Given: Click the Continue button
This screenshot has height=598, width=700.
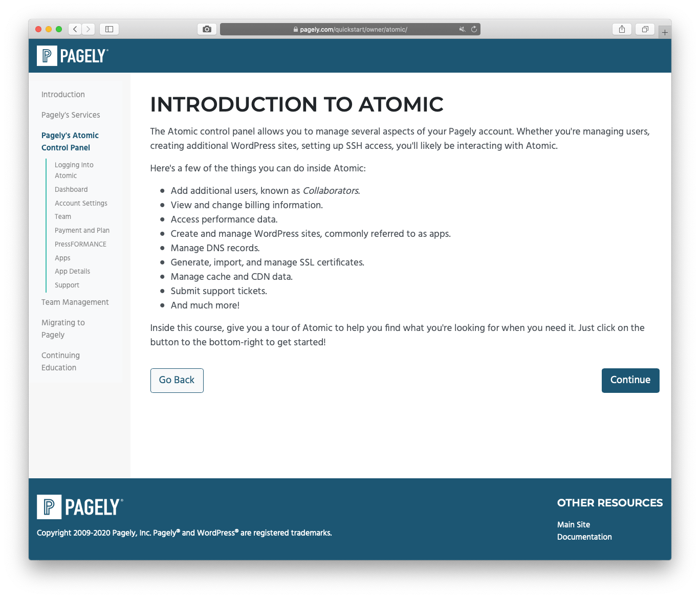Looking at the screenshot, I should [x=630, y=381].
